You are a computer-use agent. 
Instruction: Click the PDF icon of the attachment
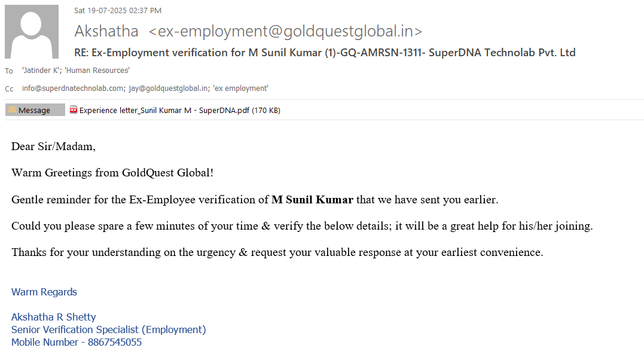tap(74, 110)
